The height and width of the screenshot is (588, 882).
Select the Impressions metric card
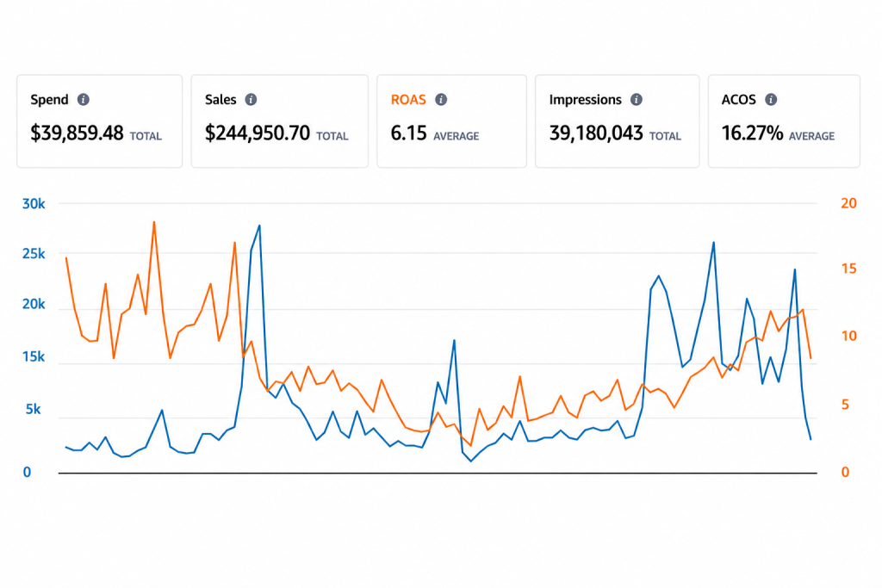[x=617, y=121]
